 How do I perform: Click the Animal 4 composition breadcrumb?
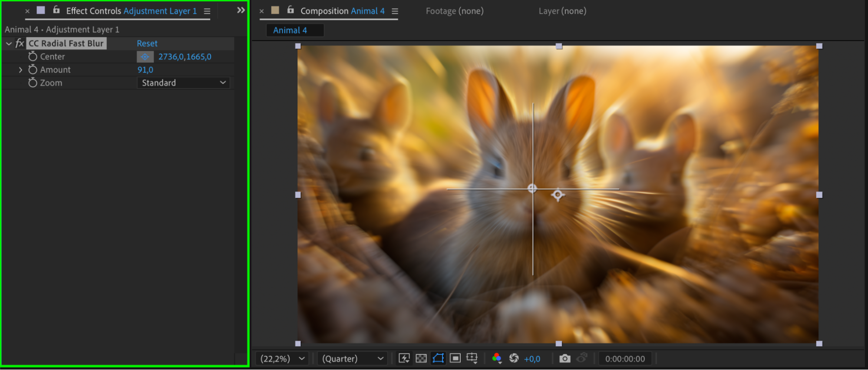pyautogui.click(x=290, y=30)
